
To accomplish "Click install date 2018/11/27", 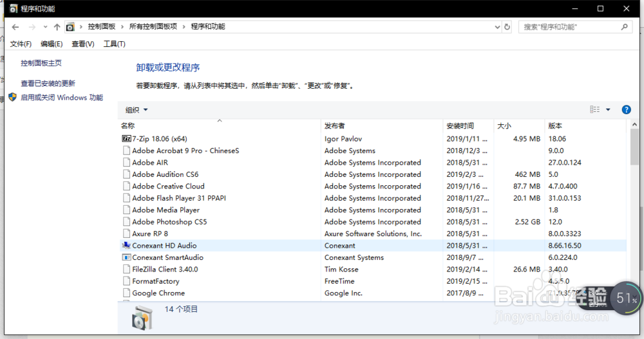I will (468, 198).
